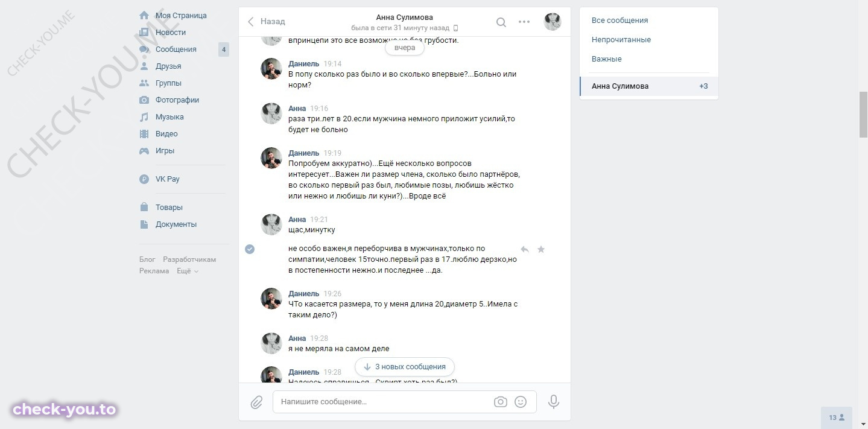This screenshot has height=429, width=868.
Task: Click the paperclip attach icon
Action: [x=256, y=402]
